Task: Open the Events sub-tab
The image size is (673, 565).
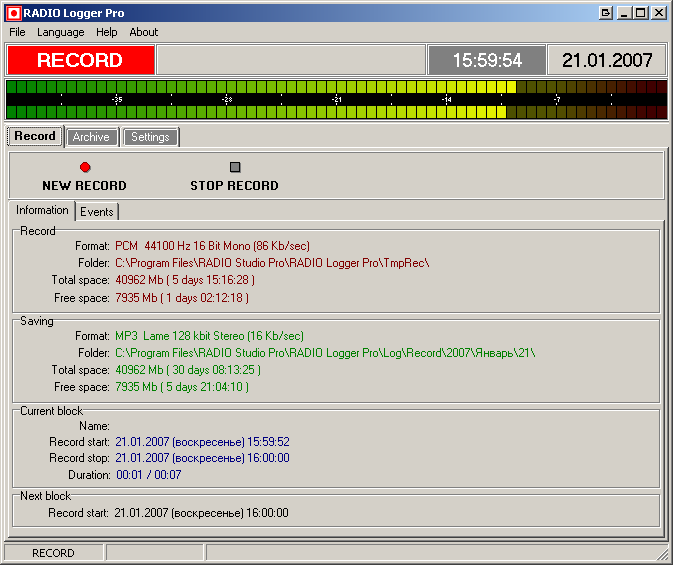Action: pos(97,212)
